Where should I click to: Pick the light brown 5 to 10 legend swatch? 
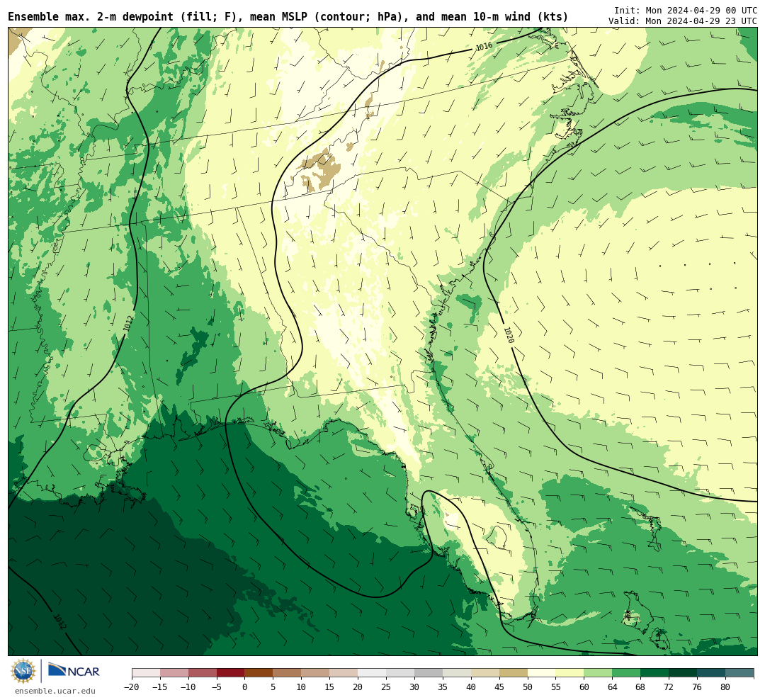coord(288,672)
